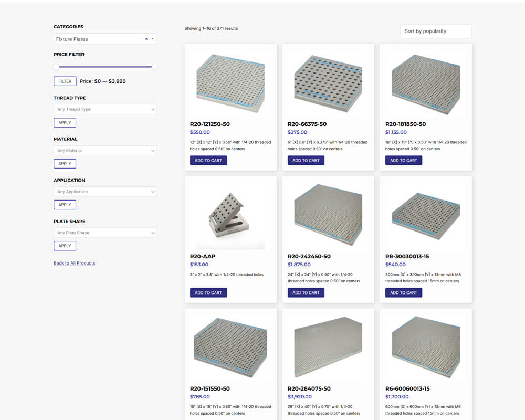525x420 pixels.
Task: Add the R20-AAP angle plate to cart
Action: point(208,293)
